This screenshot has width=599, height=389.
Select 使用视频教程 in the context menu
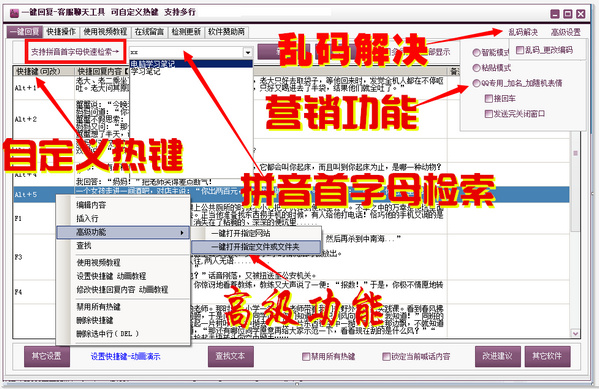[123, 263]
